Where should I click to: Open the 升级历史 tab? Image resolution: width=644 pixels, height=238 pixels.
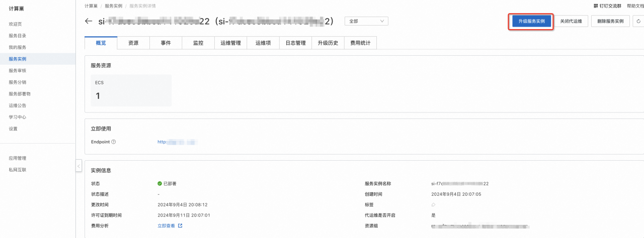point(328,43)
